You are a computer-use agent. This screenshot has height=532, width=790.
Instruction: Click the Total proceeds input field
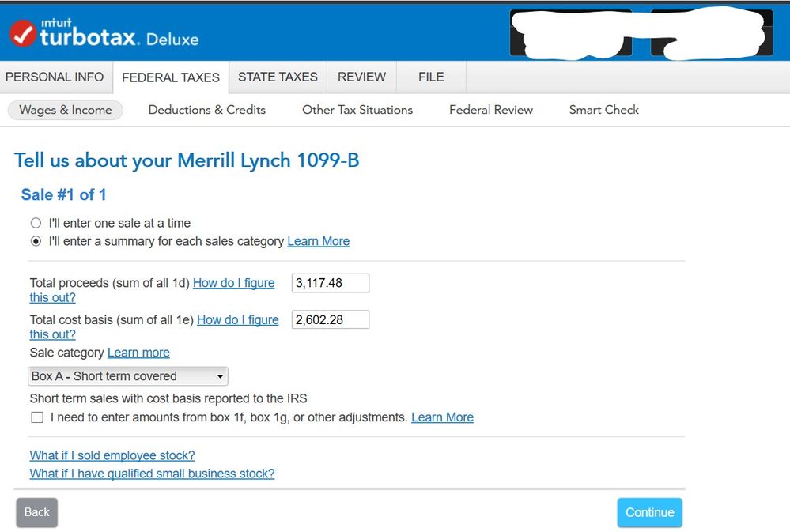point(331,283)
